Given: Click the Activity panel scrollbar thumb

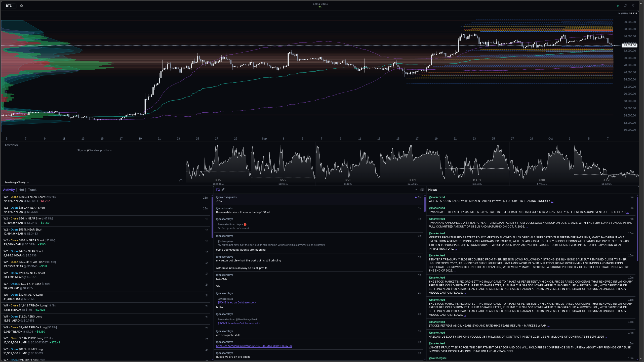Looking at the screenshot, I should [212, 217].
